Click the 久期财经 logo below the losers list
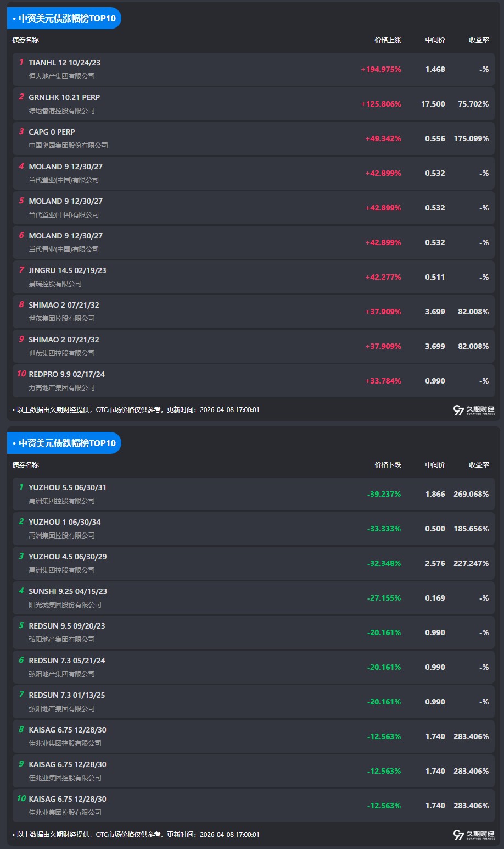The image size is (504, 849). pos(474,835)
